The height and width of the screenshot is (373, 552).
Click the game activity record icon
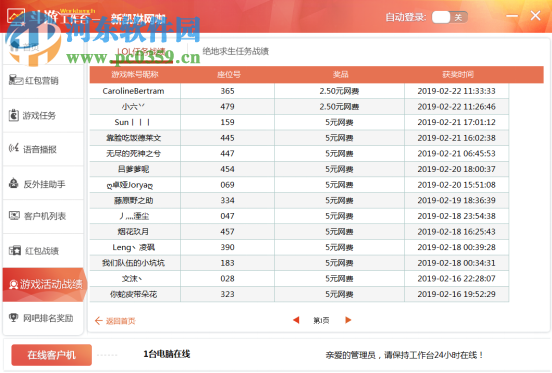(13, 284)
